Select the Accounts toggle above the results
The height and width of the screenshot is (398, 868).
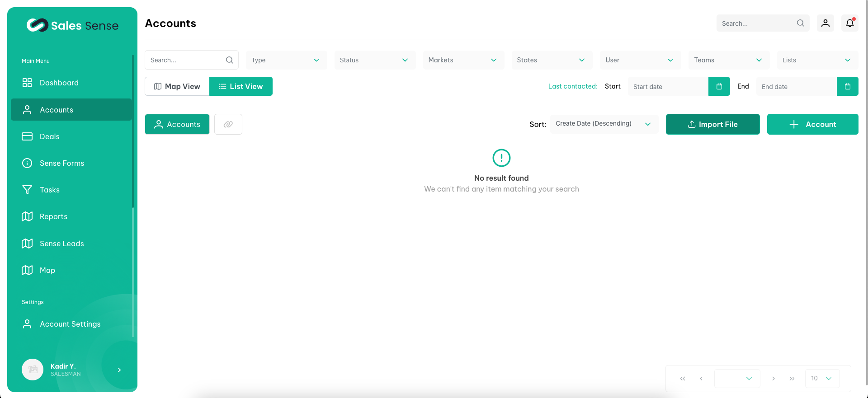click(177, 124)
